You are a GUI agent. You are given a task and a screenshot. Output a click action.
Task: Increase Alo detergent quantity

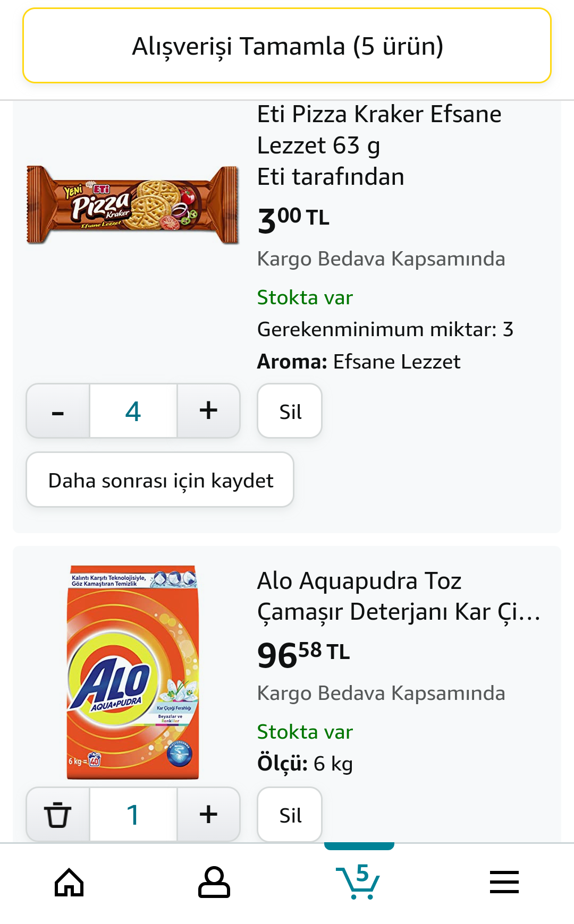[x=208, y=814]
